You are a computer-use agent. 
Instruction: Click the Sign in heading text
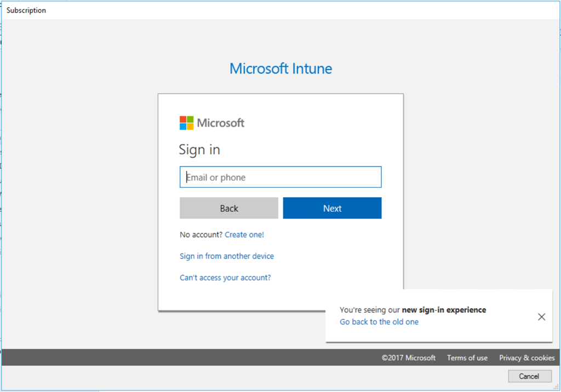[199, 149]
